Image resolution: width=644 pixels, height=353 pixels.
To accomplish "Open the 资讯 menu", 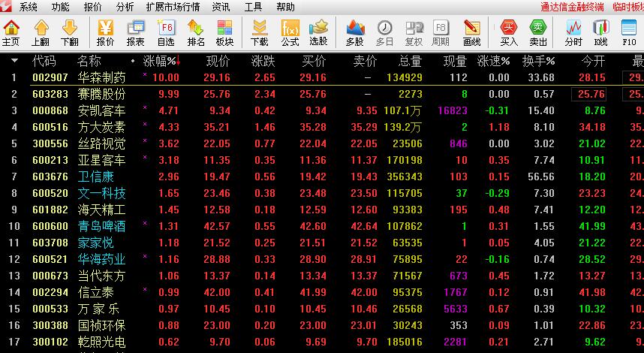I will tap(221, 7).
